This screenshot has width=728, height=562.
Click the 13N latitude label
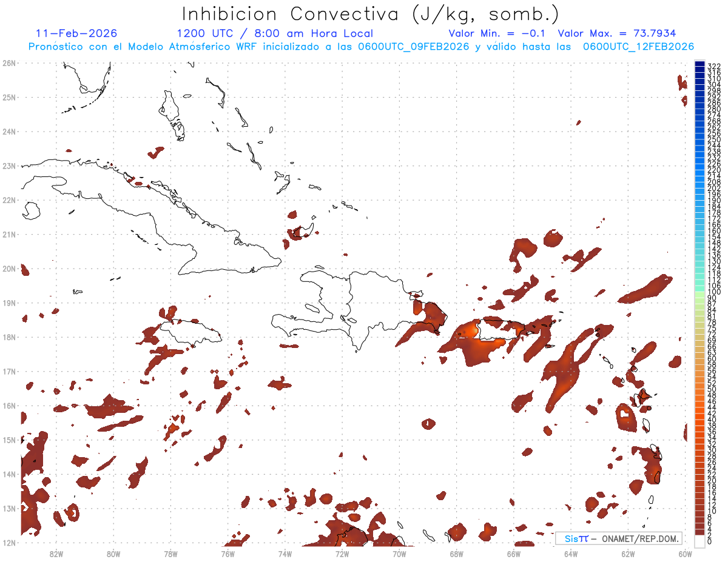(8, 508)
